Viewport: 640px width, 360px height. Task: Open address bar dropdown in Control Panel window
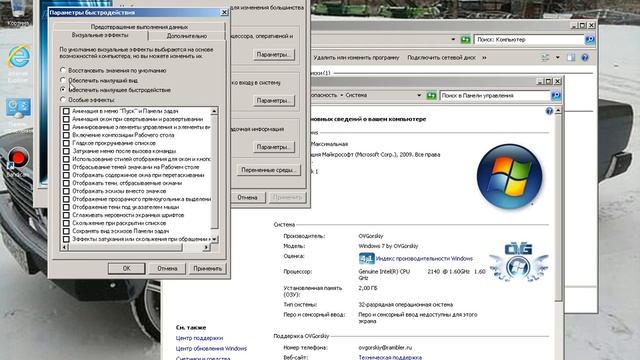419,96
